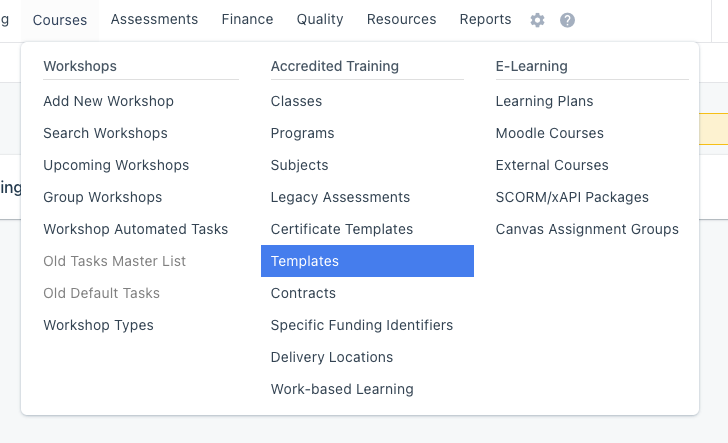
Task: Select Templates under Accredited Training
Action: [x=367, y=261]
